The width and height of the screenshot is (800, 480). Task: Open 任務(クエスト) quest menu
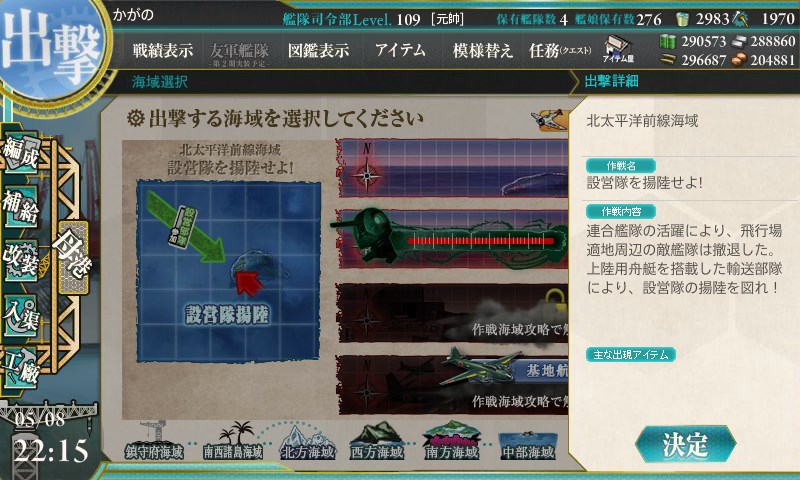(560, 51)
